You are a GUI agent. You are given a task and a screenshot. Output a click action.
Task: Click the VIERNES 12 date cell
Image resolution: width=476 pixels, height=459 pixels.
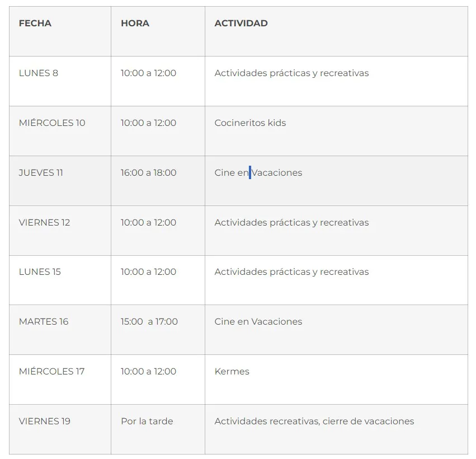(44, 223)
